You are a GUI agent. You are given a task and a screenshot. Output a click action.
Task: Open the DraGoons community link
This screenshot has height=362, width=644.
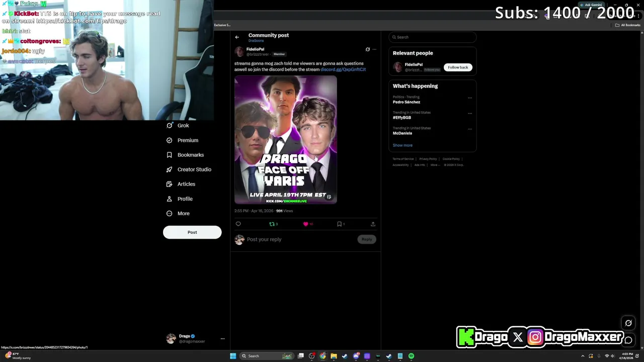point(256,41)
